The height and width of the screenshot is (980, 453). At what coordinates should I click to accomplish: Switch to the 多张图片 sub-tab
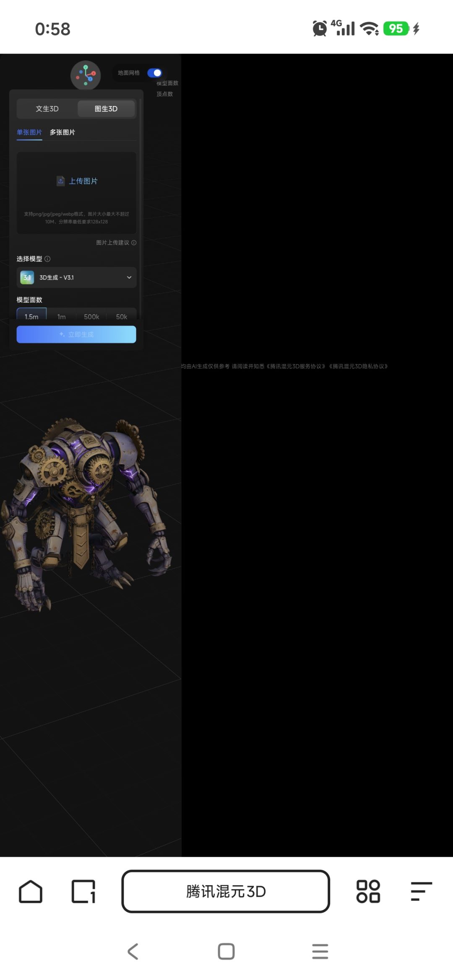pos(62,132)
